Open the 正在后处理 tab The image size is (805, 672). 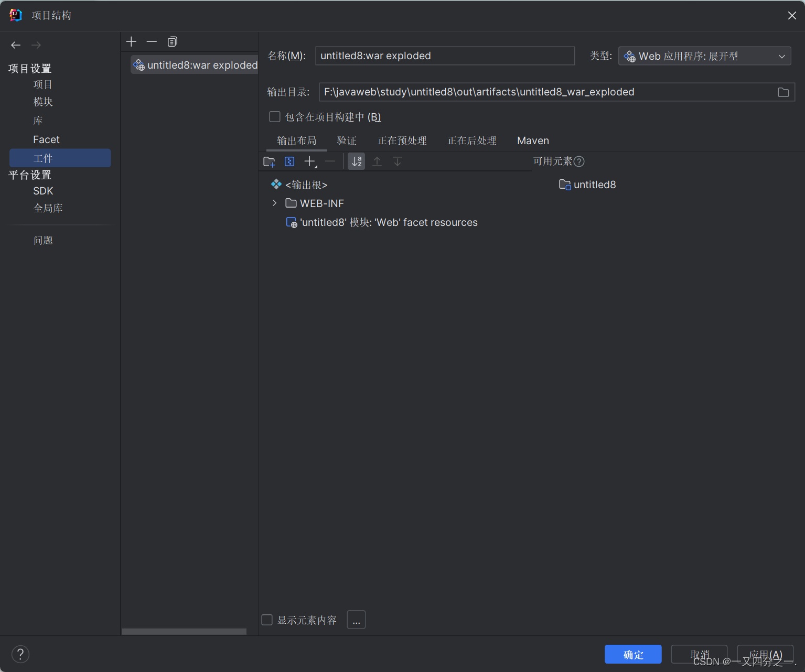[472, 140]
